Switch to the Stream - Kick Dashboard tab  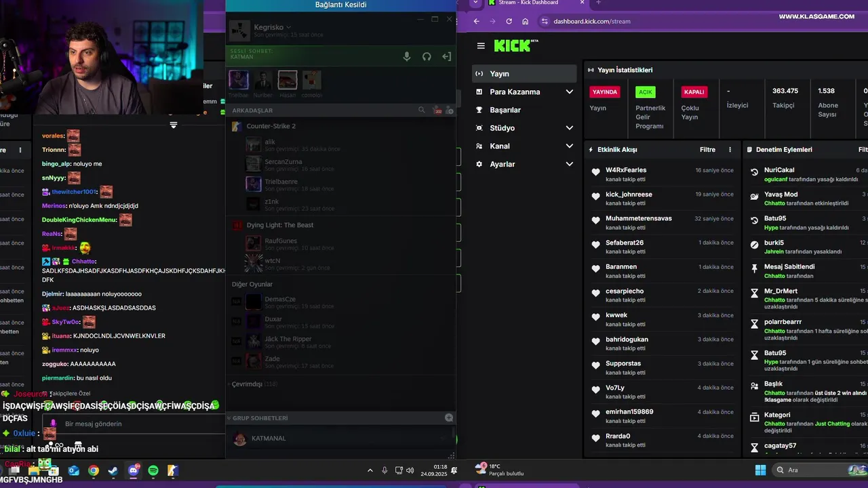(x=528, y=3)
